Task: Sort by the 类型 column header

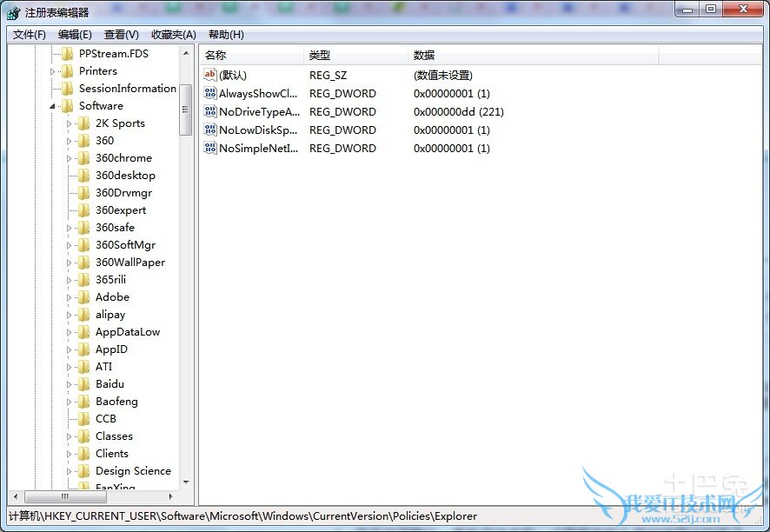Action: point(356,55)
